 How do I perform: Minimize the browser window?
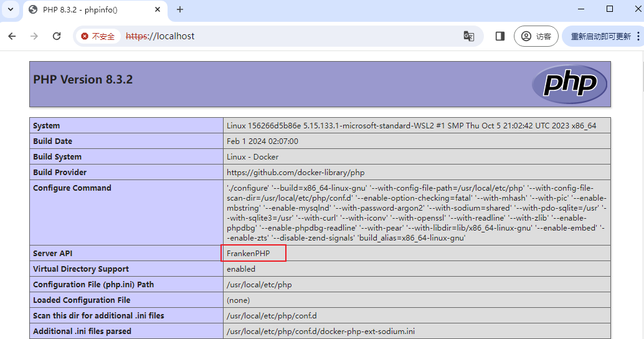pyautogui.click(x=581, y=9)
